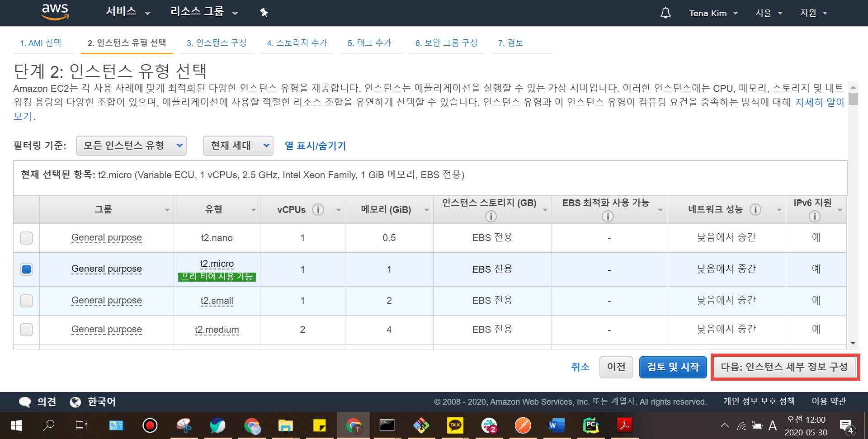Expand the 리소스 그룹 menu
Image resolution: width=868 pixels, height=439 pixels.
pos(204,12)
